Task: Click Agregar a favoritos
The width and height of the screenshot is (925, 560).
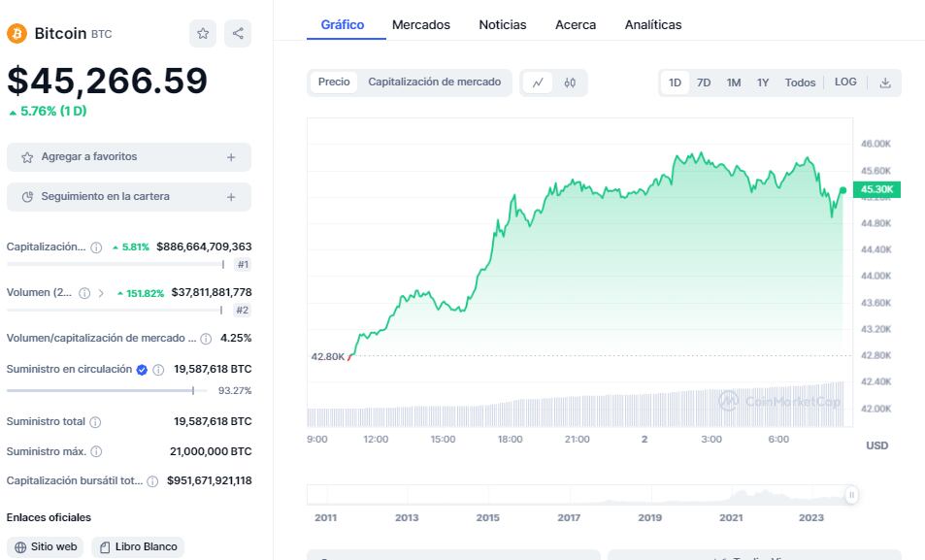Action: pos(128,156)
